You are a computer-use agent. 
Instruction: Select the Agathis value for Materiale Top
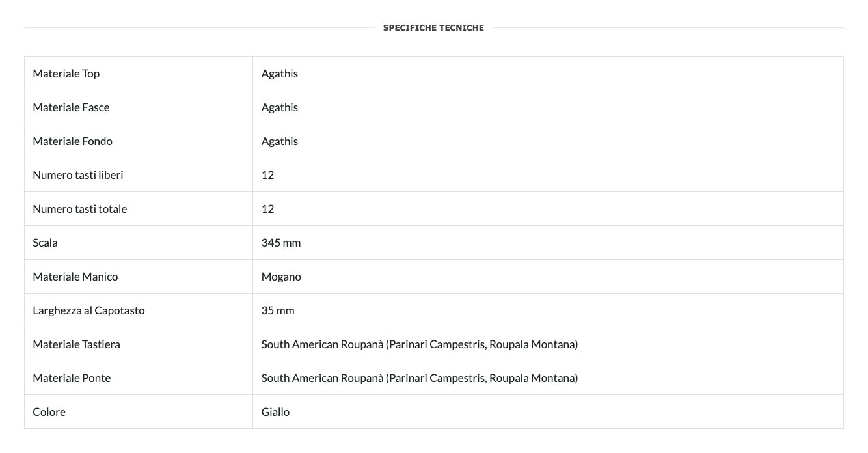(279, 74)
